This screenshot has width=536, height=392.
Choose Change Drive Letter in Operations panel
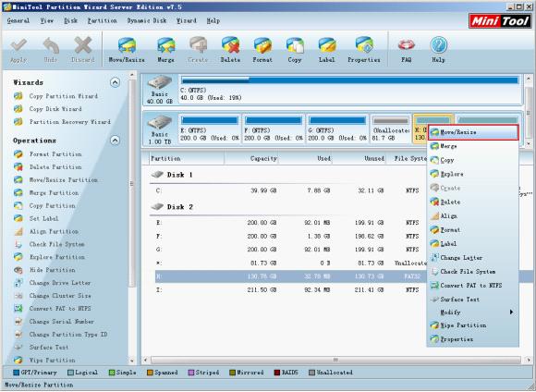(53, 283)
